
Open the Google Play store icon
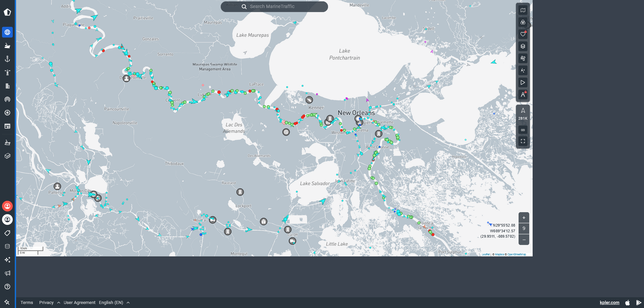pyautogui.click(x=639, y=302)
